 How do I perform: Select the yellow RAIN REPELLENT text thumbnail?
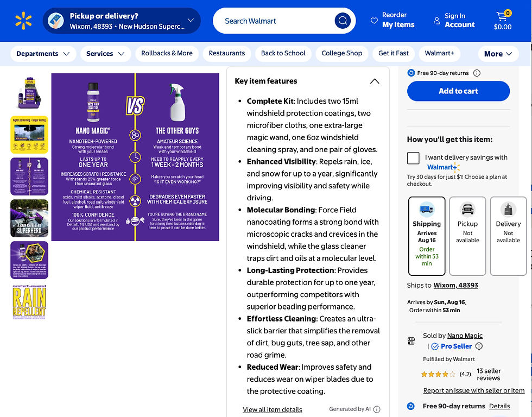coord(29,302)
